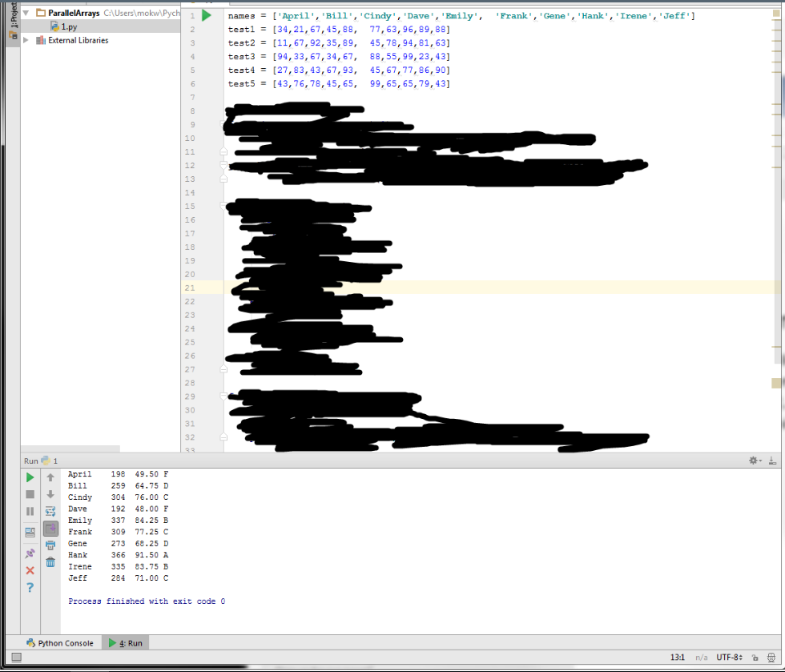The width and height of the screenshot is (785, 672).
Task: Open the Run panel settings gear
Action: click(753, 460)
